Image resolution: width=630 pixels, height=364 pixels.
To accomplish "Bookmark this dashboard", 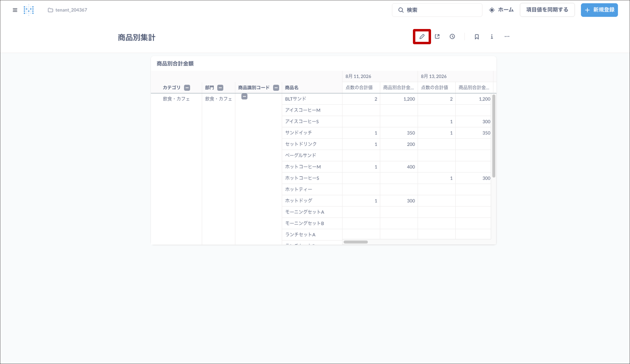I will [477, 37].
